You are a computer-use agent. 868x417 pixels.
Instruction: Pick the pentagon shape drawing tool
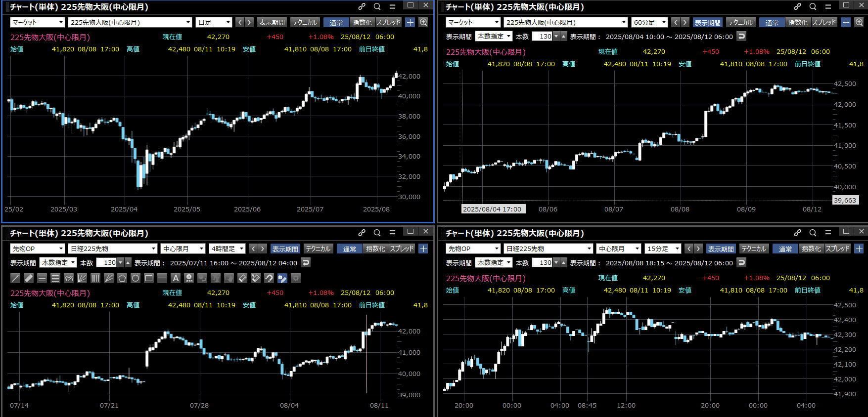coord(122,278)
